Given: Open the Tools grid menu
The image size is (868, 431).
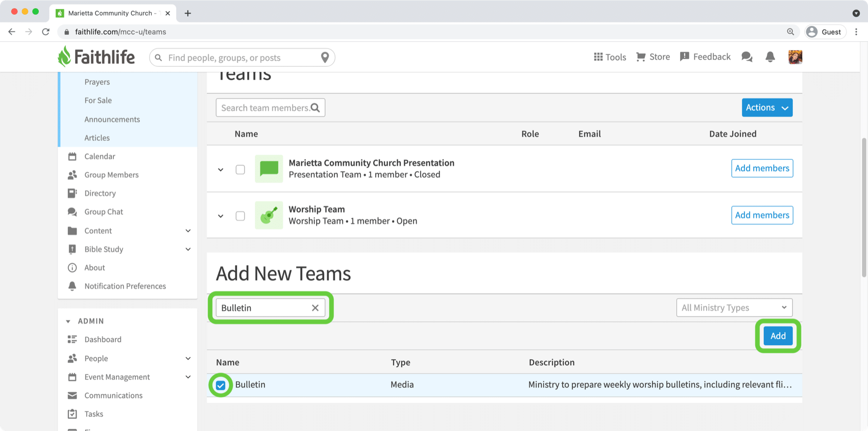Looking at the screenshot, I should coord(610,57).
